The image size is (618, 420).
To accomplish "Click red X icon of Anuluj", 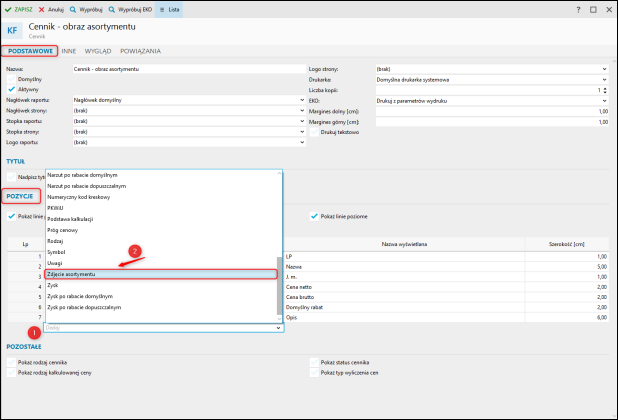I will pyautogui.click(x=41, y=9).
